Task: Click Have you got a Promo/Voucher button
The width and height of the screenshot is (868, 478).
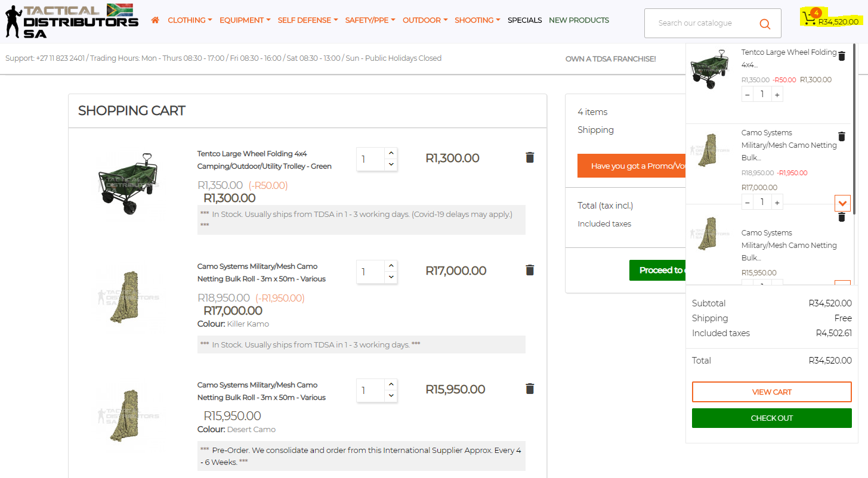Action: 632,166
